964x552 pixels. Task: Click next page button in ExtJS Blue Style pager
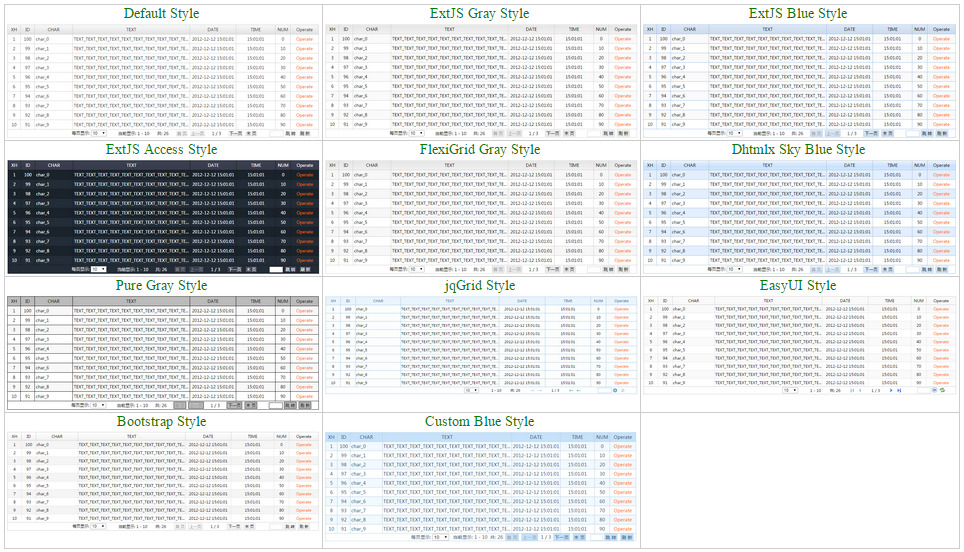(x=872, y=132)
